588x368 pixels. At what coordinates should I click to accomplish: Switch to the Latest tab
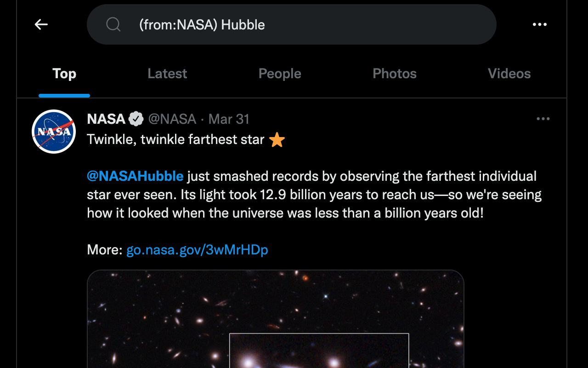tap(167, 74)
